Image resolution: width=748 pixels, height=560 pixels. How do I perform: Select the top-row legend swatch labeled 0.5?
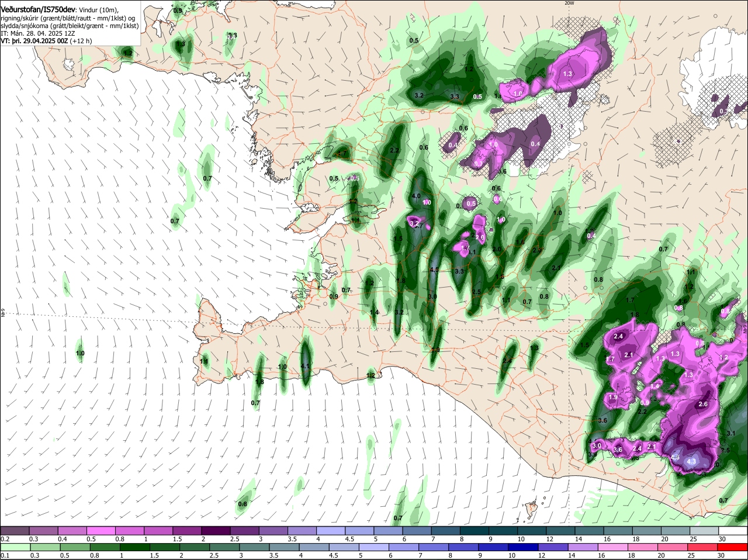point(101,530)
